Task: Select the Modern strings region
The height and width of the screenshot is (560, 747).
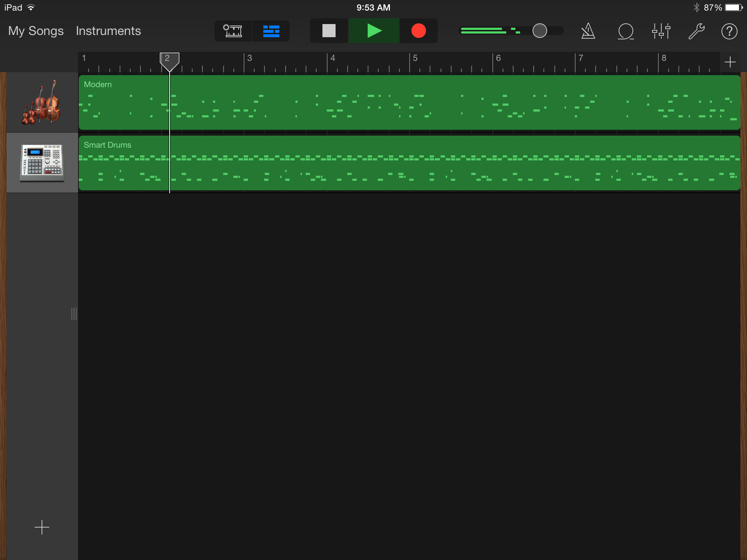Action: tap(409, 102)
